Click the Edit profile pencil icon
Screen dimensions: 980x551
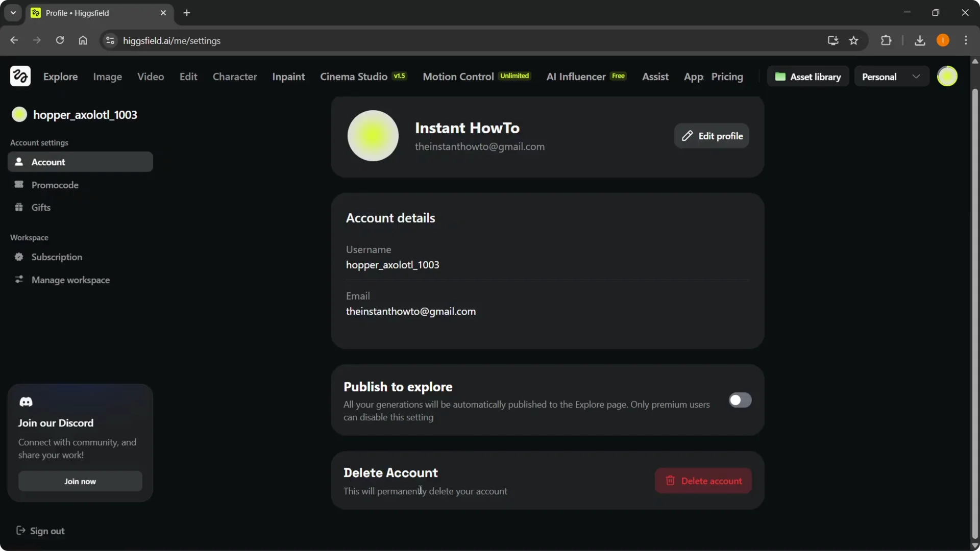click(x=688, y=136)
